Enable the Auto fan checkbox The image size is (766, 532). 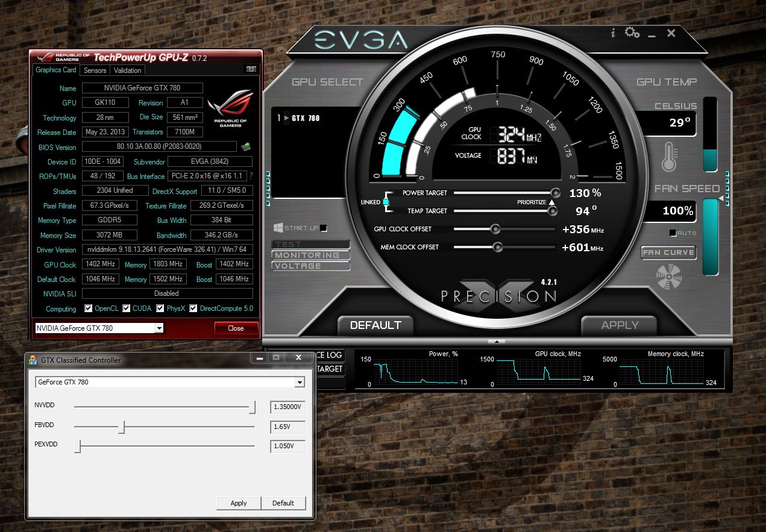point(673,233)
